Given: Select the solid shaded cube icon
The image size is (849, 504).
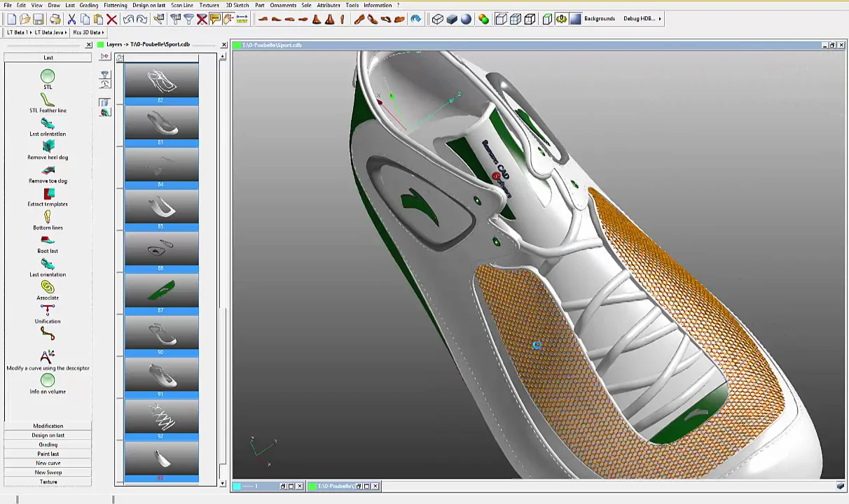Looking at the screenshot, I should point(452,19).
